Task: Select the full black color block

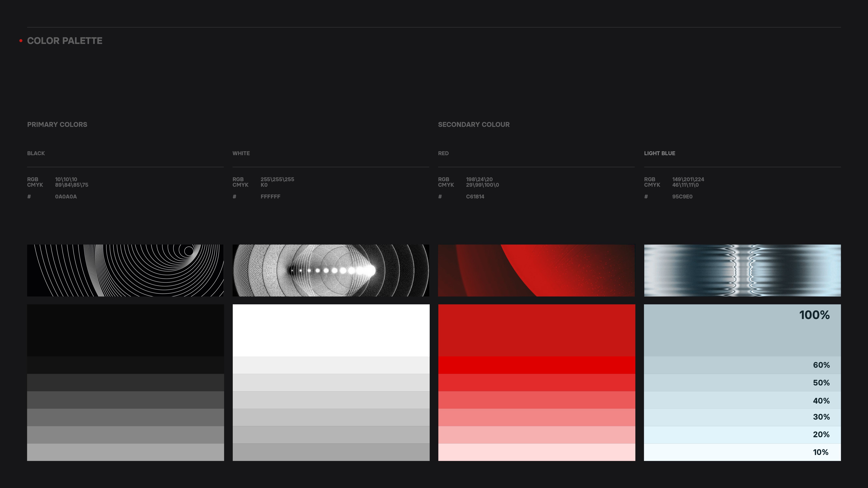Action: [125, 330]
